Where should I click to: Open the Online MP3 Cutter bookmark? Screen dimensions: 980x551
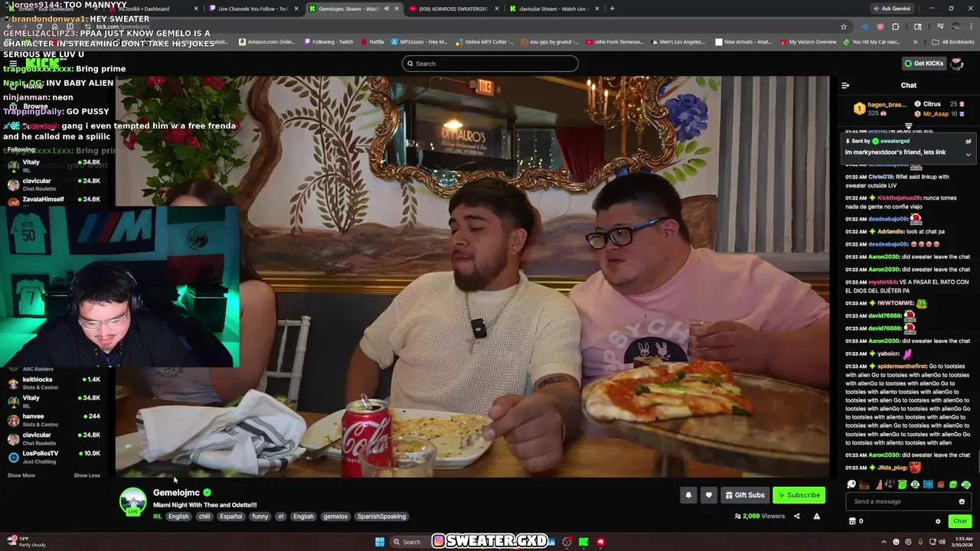485,42
